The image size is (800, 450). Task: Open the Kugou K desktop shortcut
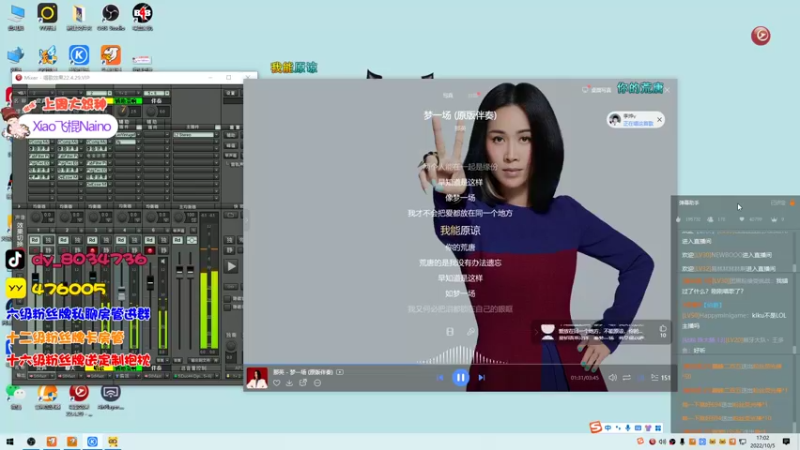[x=79, y=58]
